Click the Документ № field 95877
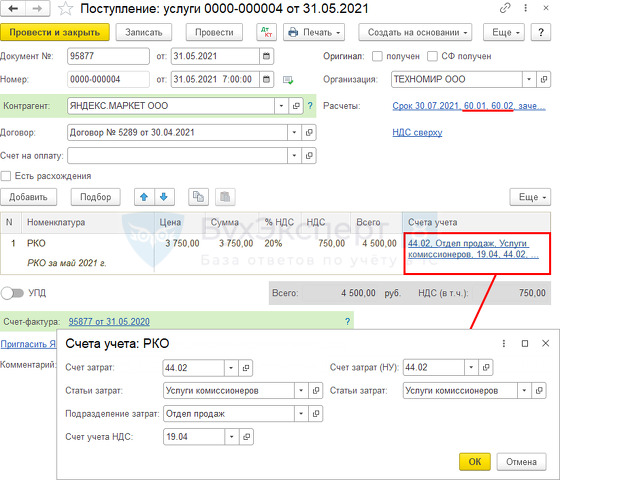This screenshot has width=640, height=480. (108, 56)
